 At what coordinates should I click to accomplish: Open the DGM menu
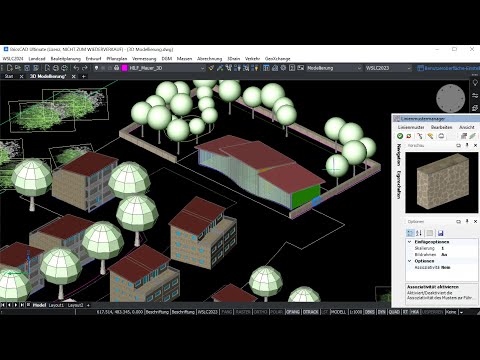[x=167, y=59]
